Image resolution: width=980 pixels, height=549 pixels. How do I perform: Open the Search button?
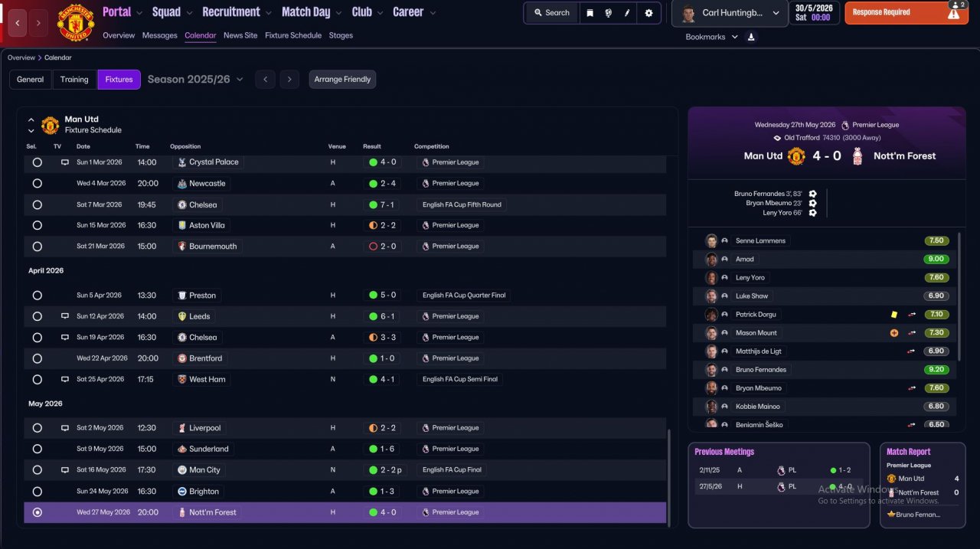551,13
